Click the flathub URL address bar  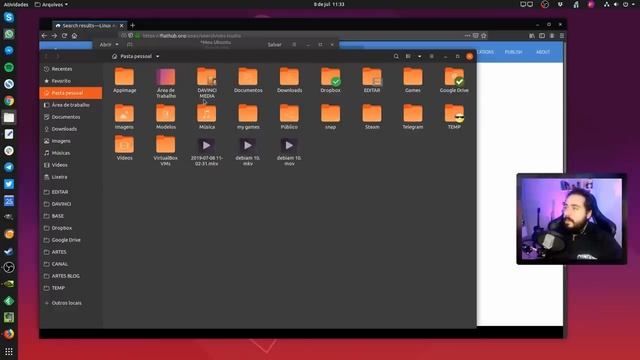[x=302, y=36]
